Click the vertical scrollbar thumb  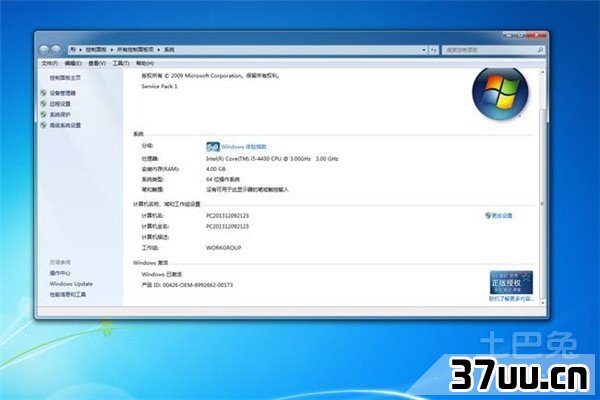coord(542,204)
